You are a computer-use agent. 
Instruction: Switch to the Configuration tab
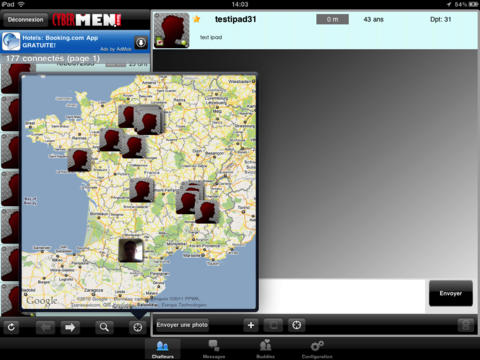coord(317,349)
